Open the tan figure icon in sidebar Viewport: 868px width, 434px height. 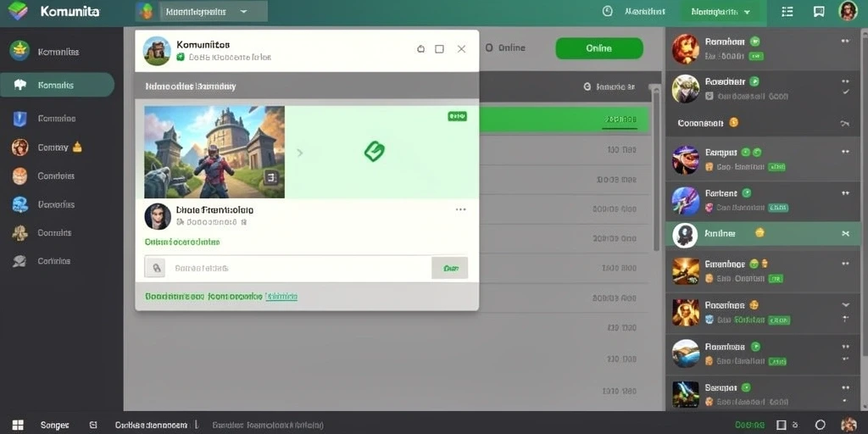pos(19,232)
